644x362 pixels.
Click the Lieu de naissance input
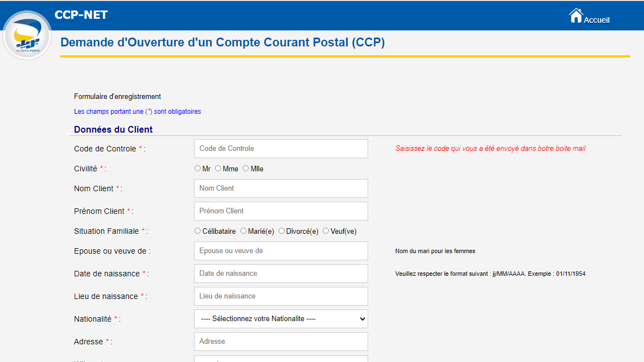pyautogui.click(x=281, y=296)
